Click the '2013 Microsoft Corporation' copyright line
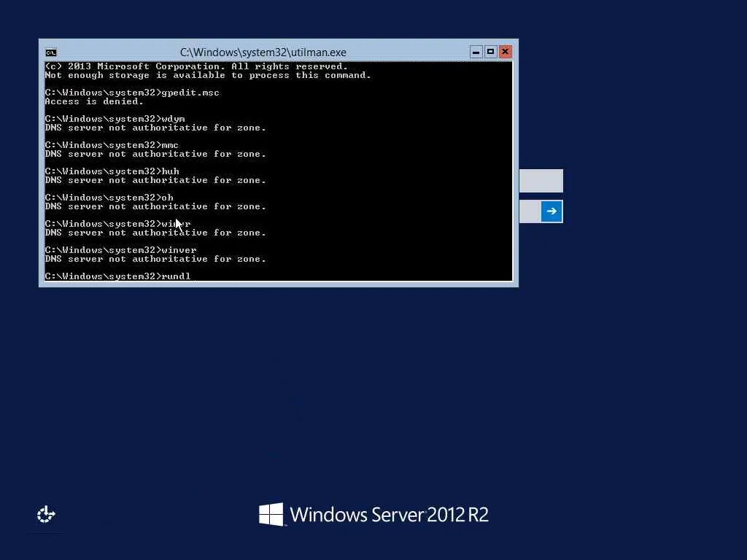 pos(196,66)
